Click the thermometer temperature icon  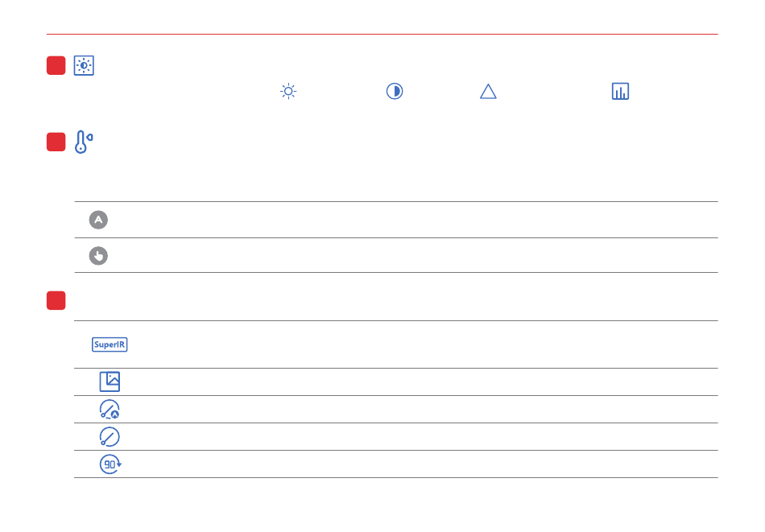click(x=83, y=142)
